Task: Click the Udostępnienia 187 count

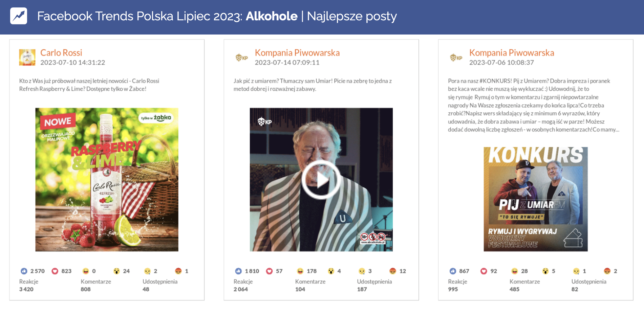Action: point(362,289)
